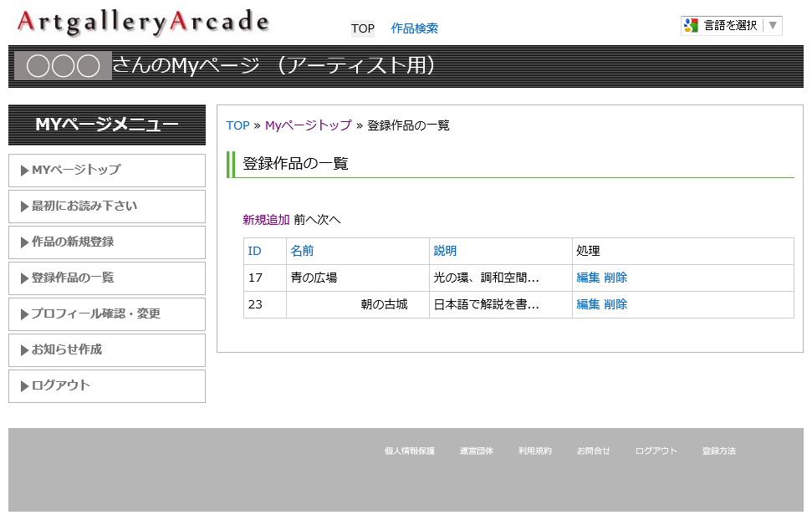This screenshot has width=812, height=520.
Task: Click the Artgallery Arcade logo
Action: (142, 23)
